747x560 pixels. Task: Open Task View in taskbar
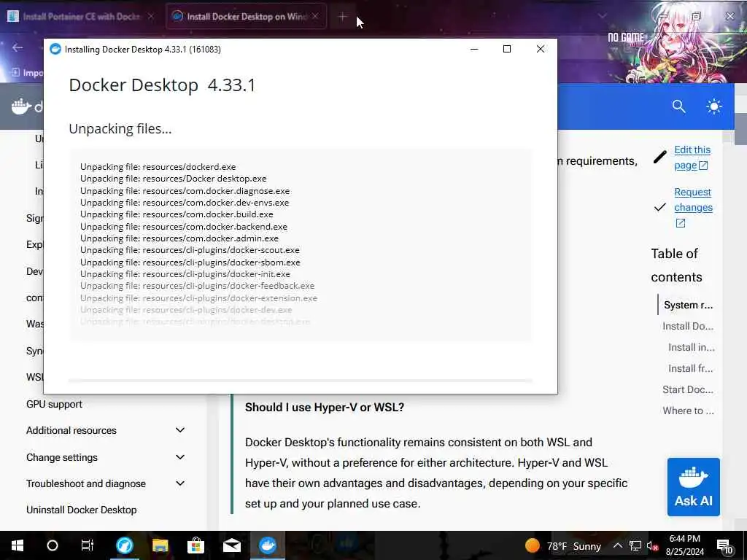point(88,545)
